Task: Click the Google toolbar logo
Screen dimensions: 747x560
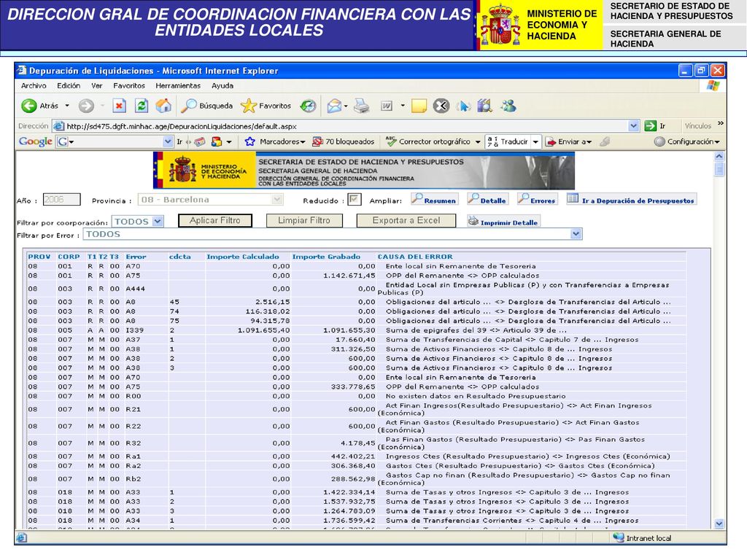Action: (35, 141)
